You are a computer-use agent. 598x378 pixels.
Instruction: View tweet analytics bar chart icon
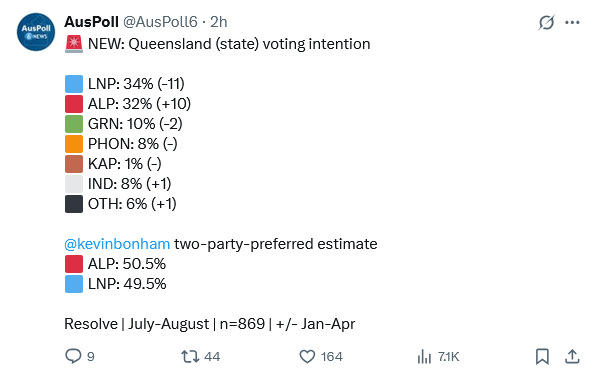click(x=424, y=356)
